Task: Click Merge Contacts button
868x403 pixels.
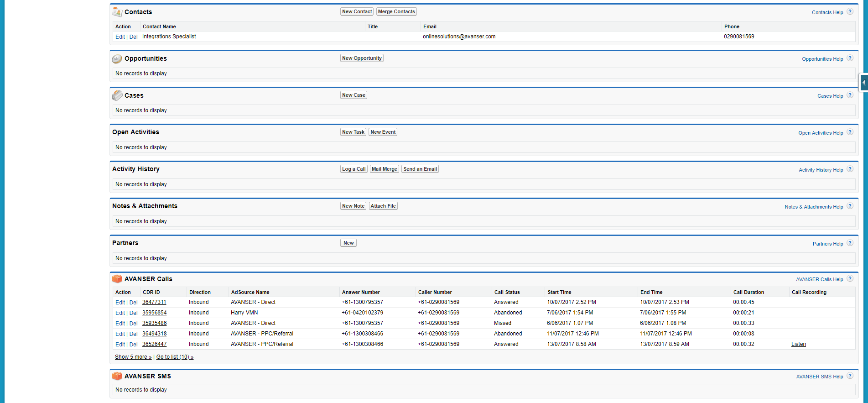Action: [x=396, y=12]
